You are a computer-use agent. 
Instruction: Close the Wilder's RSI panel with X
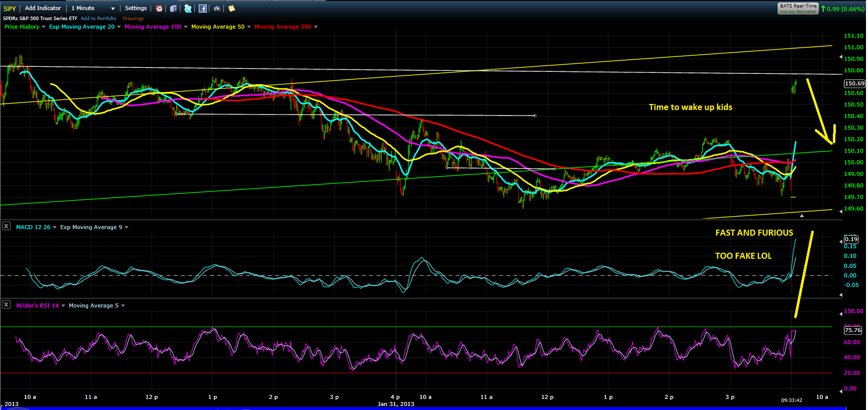(x=6, y=304)
